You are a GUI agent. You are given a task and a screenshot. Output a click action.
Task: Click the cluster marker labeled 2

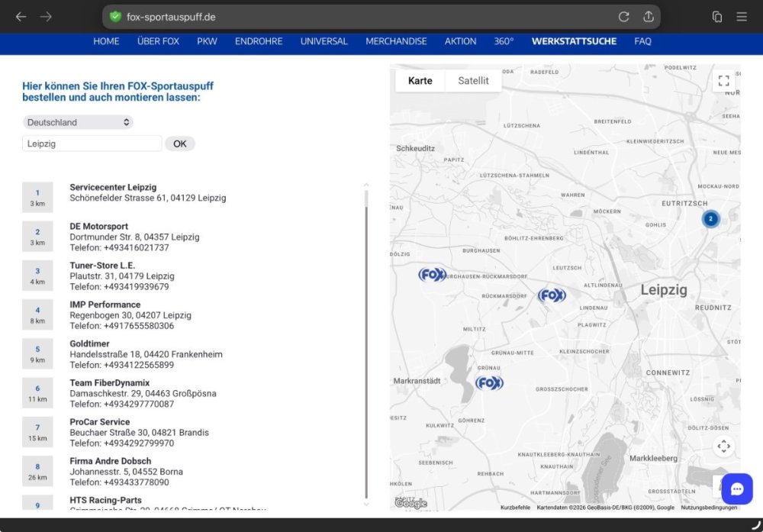(x=710, y=219)
